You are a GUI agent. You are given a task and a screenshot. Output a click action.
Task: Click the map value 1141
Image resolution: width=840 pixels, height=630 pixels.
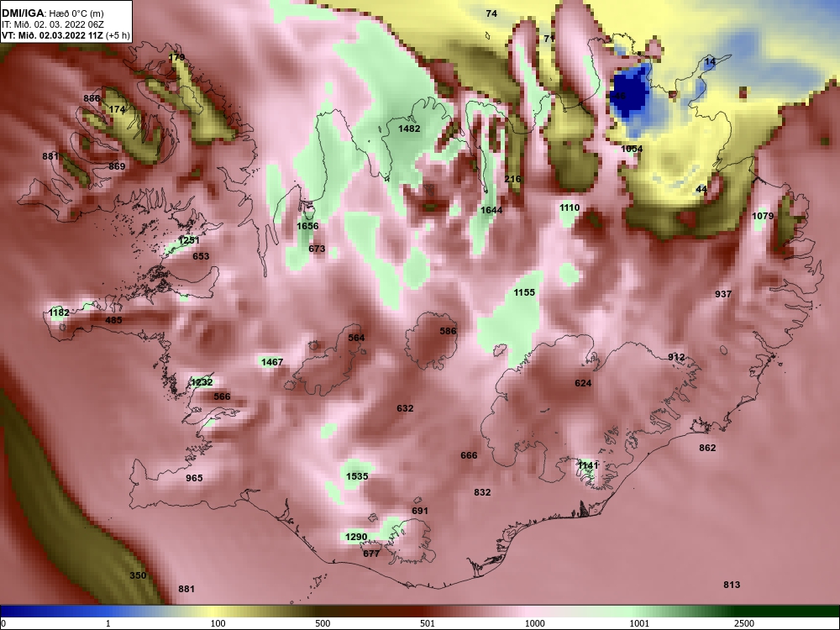point(588,465)
